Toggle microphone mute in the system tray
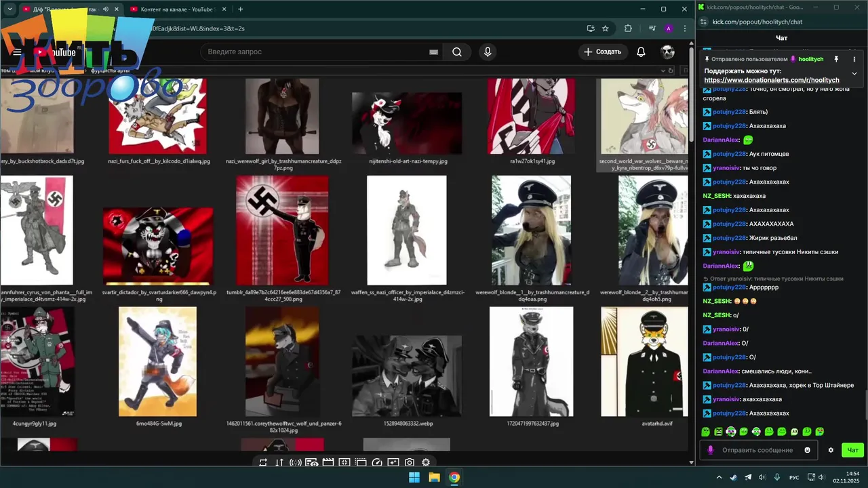 click(777, 477)
